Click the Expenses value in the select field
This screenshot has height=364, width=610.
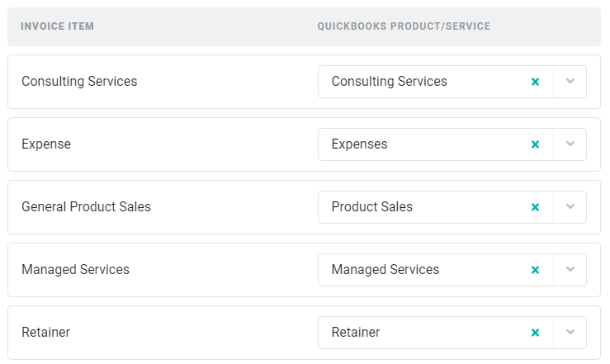(x=359, y=144)
